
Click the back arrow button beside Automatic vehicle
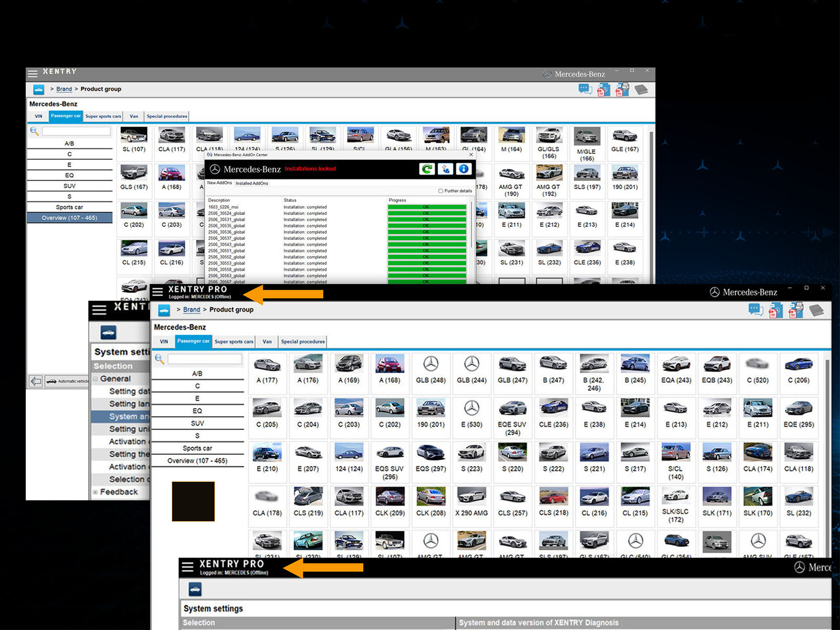[x=36, y=381]
